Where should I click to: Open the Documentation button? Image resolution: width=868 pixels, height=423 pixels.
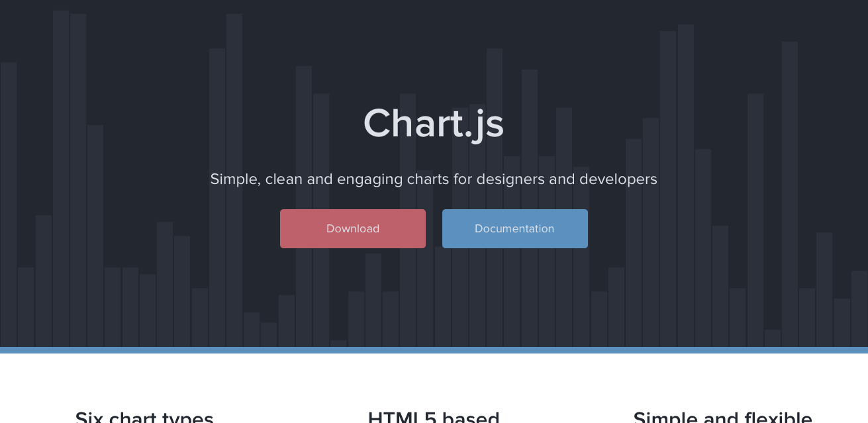515,228
